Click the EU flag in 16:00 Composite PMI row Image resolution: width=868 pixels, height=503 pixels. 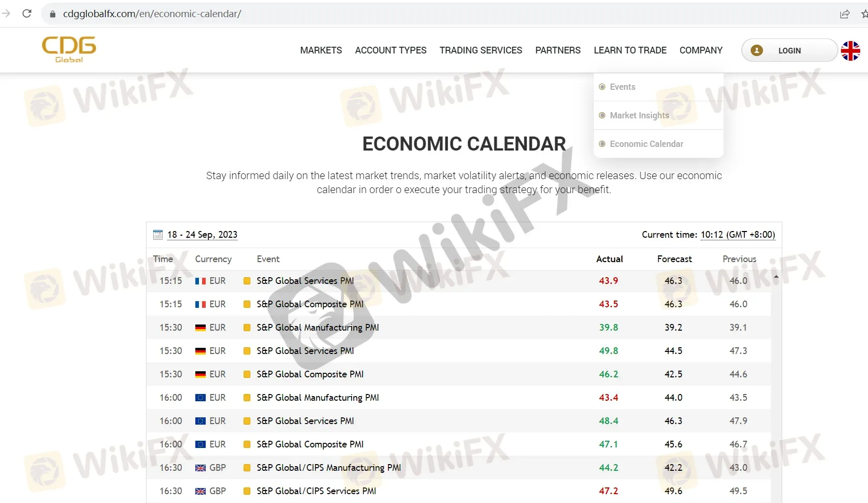point(201,444)
